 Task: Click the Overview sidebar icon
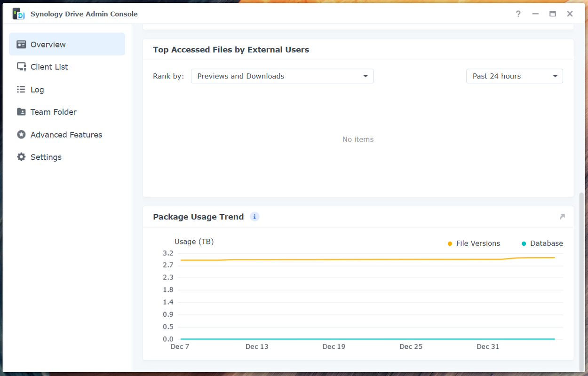pos(21,44)
